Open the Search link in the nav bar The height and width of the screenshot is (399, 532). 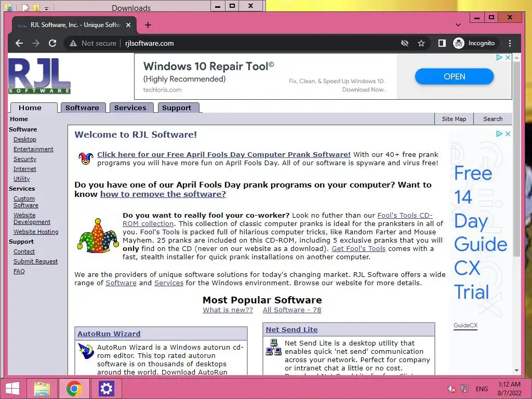click(x=493, y=119)
